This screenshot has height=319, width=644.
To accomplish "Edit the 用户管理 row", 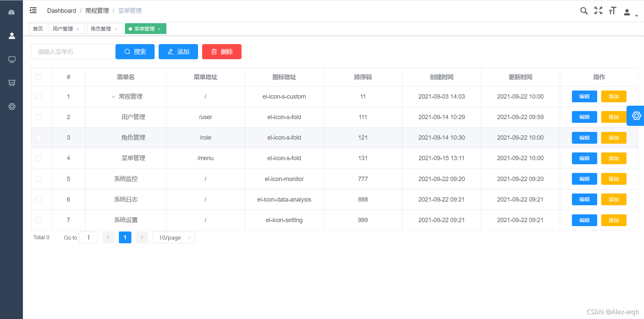I will coord(584,117).
